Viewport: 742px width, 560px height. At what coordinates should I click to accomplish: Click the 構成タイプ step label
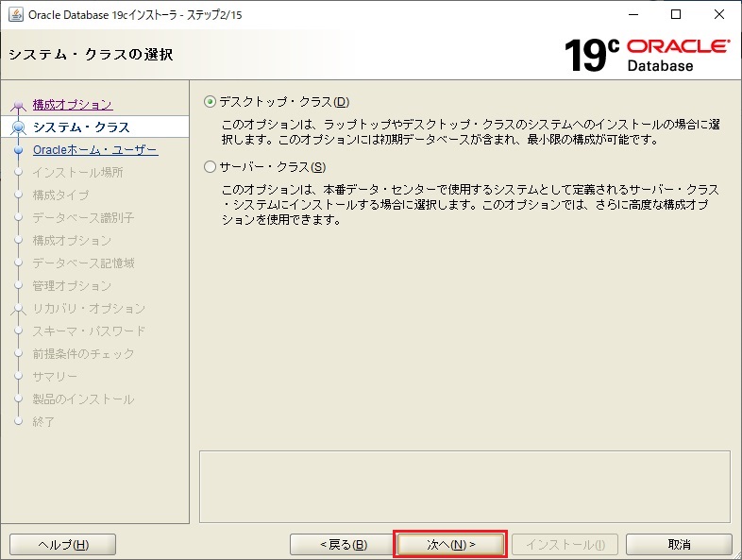pyautogui.click(x=60, y=195)
